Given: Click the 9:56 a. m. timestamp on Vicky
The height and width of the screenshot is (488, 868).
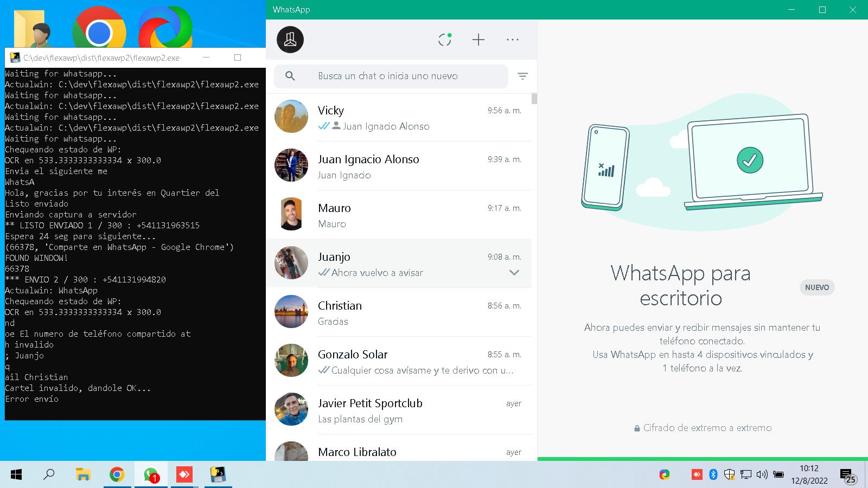Looking at the screenshot, I should point(504,111).
